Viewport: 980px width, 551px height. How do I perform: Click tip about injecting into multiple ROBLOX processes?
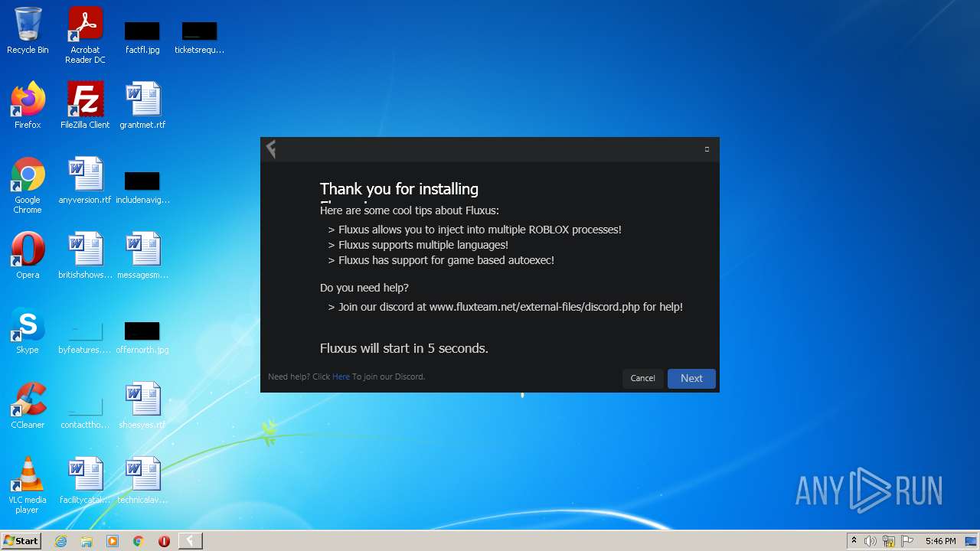click(x=475, y=230)
